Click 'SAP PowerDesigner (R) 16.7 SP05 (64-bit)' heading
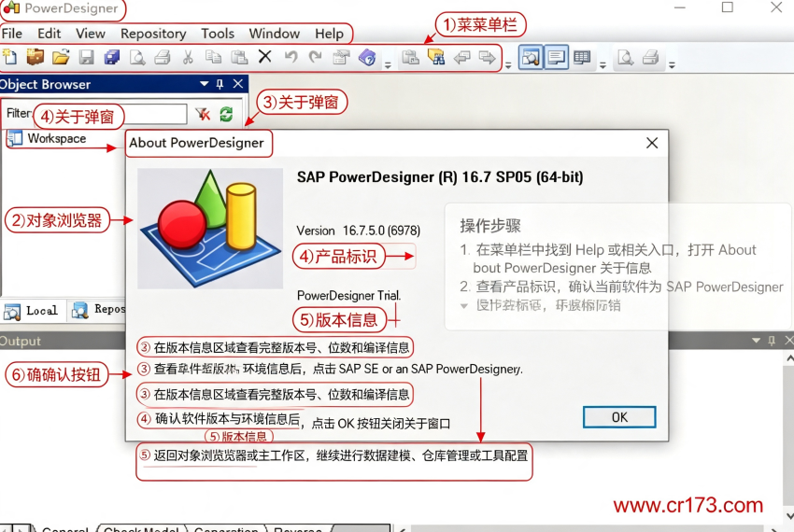Screen dimensions: 794x532 click(440, 177)
